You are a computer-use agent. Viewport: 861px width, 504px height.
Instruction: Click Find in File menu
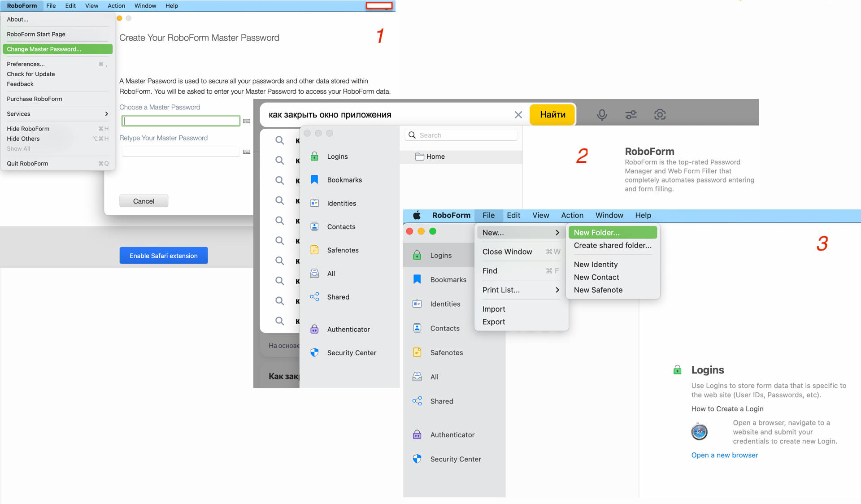point(520,271)
